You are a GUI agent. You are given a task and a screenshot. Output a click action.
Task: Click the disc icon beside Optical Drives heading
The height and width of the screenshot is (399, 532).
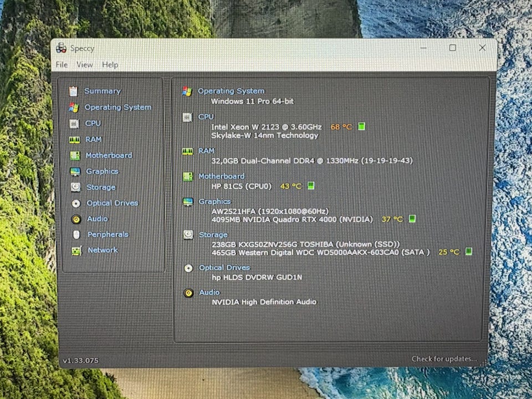[188, 268]
